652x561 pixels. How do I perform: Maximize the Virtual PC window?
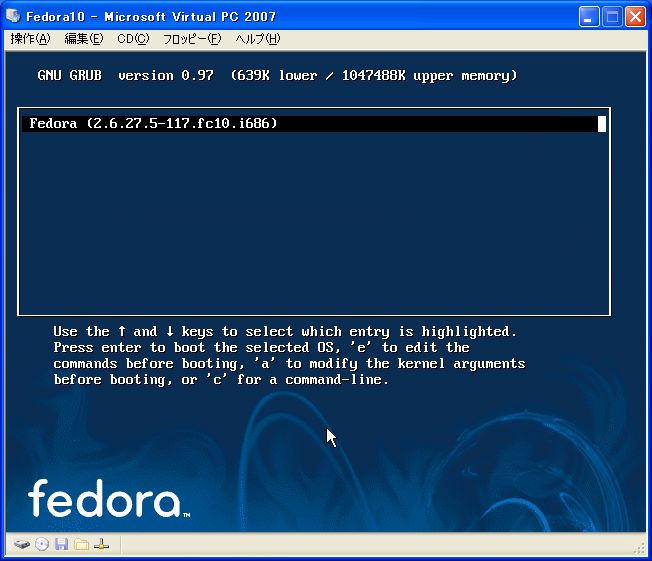[x=612, y=17]
